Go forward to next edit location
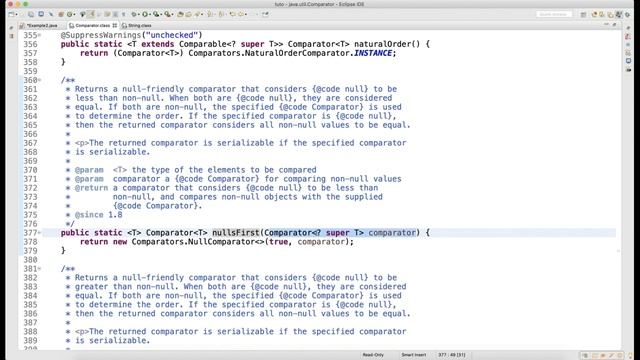 (x=241, y=14)
